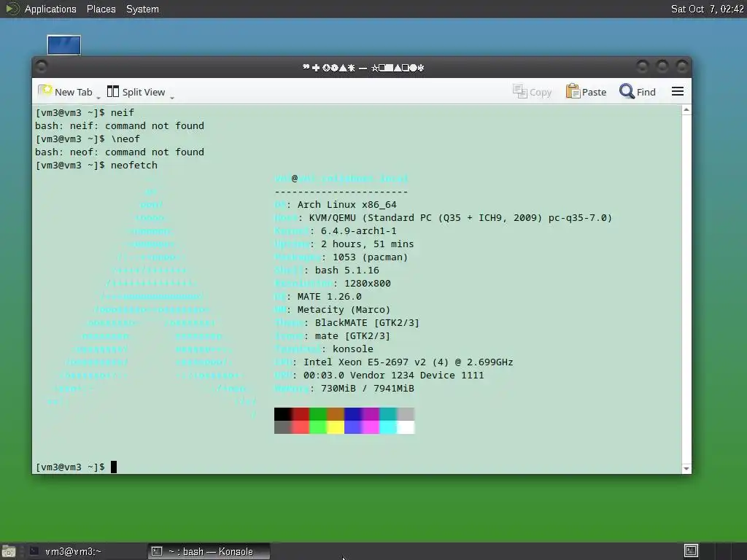Viewport: 747px width, 560px height.
Task: Click the clock showing Sat Oct 7, 02:42
Action: tap(707, 9)
